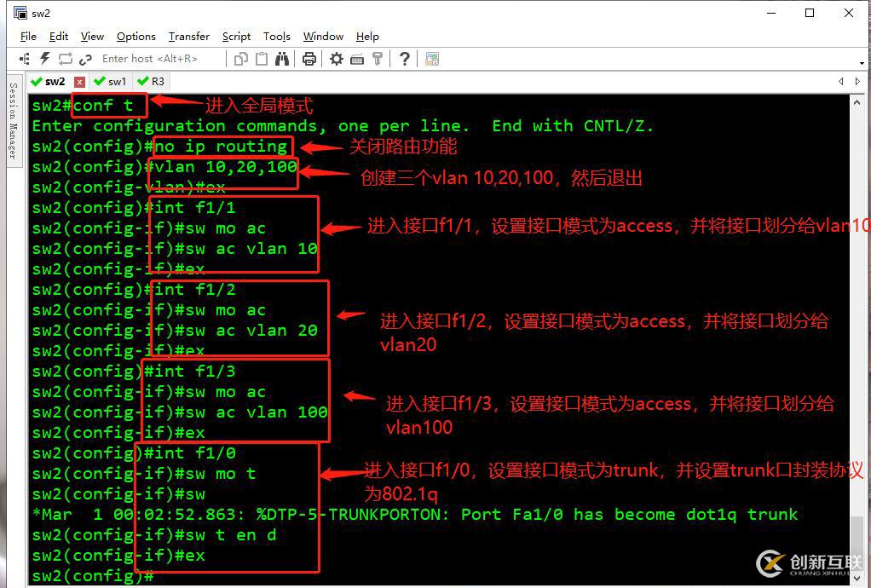
Task: Click the Help question mark icon
Action: 405,58
